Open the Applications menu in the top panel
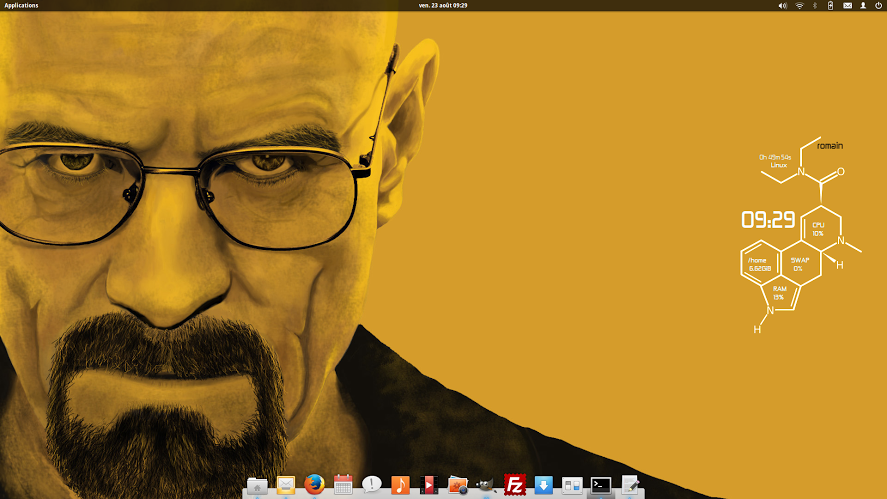 tap(21, 5)
